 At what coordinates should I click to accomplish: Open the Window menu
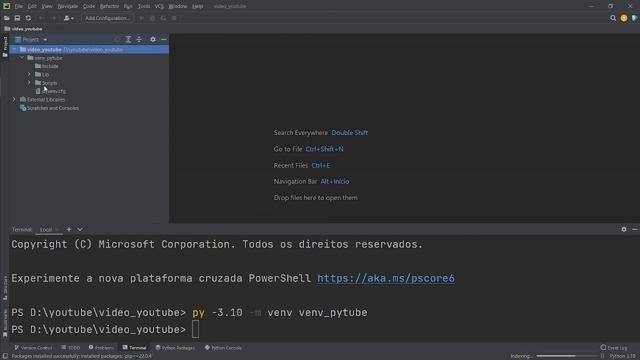[x=178, y=6]
